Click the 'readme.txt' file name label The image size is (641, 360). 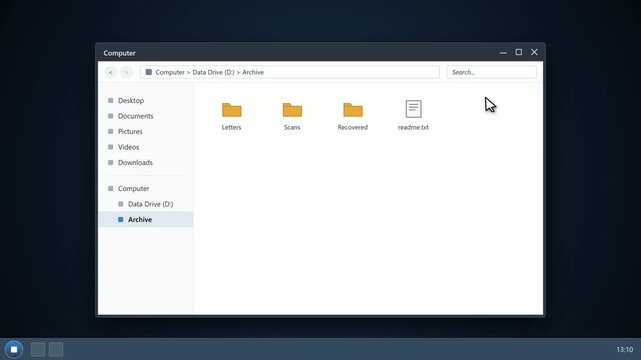click(x=413, y=127)
